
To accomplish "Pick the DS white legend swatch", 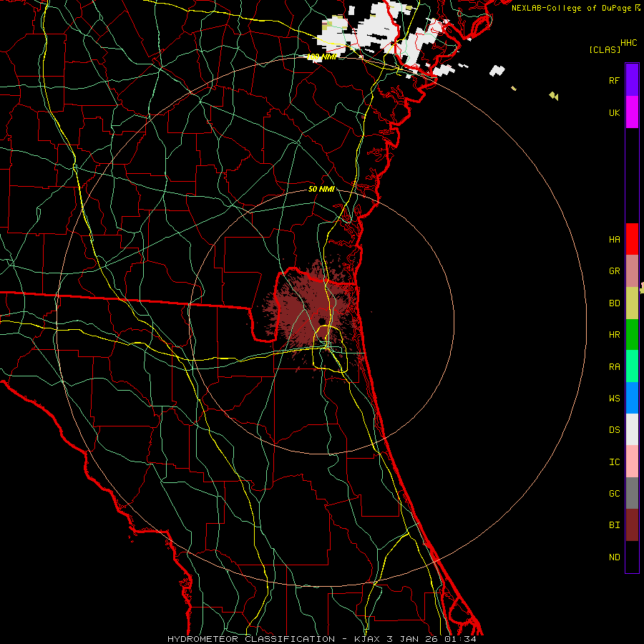I will click(632, 429).
